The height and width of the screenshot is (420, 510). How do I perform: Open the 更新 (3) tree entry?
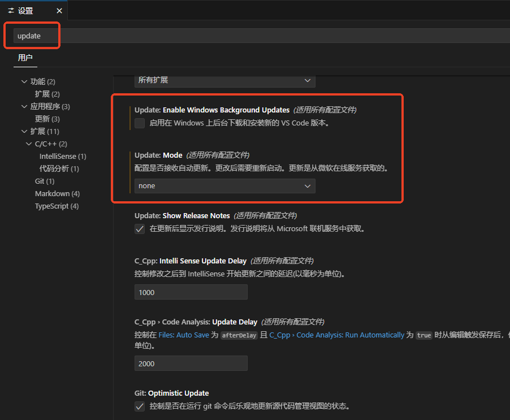point(47,119)
